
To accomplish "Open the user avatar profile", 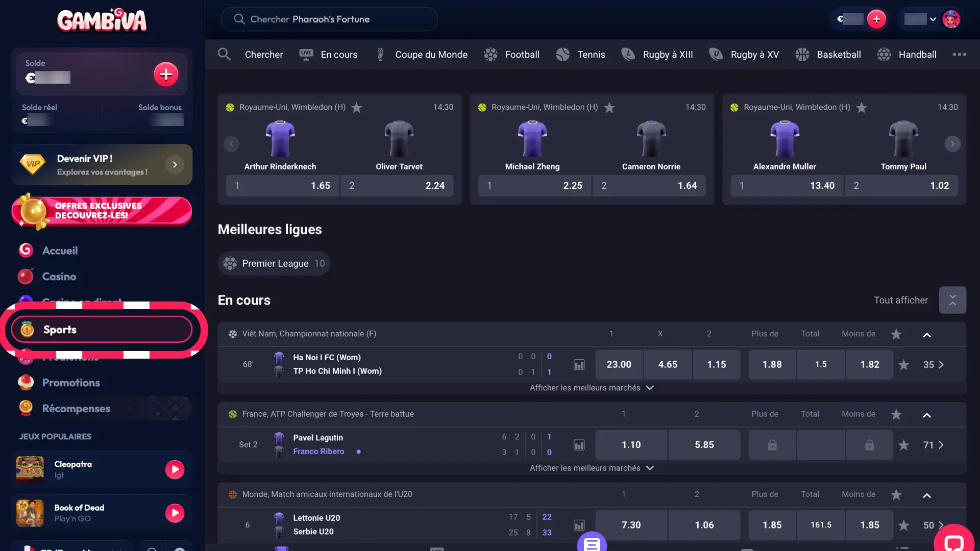I will pos(951,19).
